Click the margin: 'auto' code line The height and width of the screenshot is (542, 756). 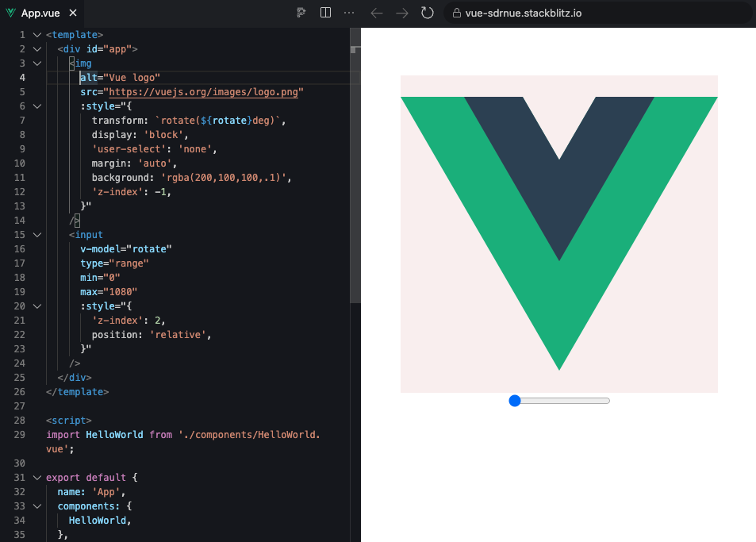point(134,163)
